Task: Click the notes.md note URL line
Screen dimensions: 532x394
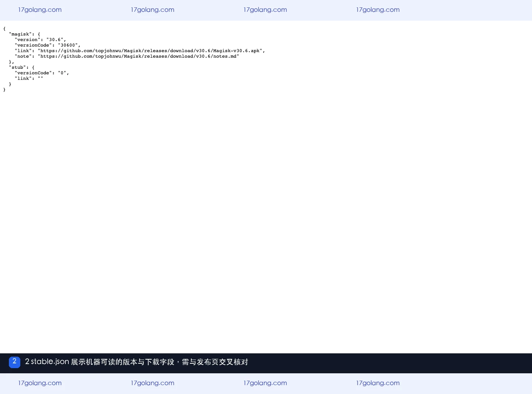Action: click(x=127, y=56)
